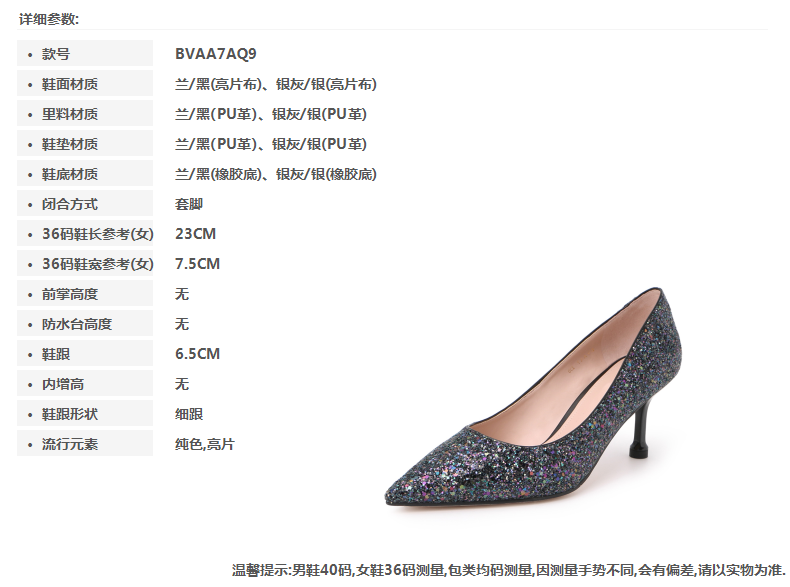Click the 23CM shoe length value
The width and height of the screenshot is (790, 587).
[x=195, y=234]
